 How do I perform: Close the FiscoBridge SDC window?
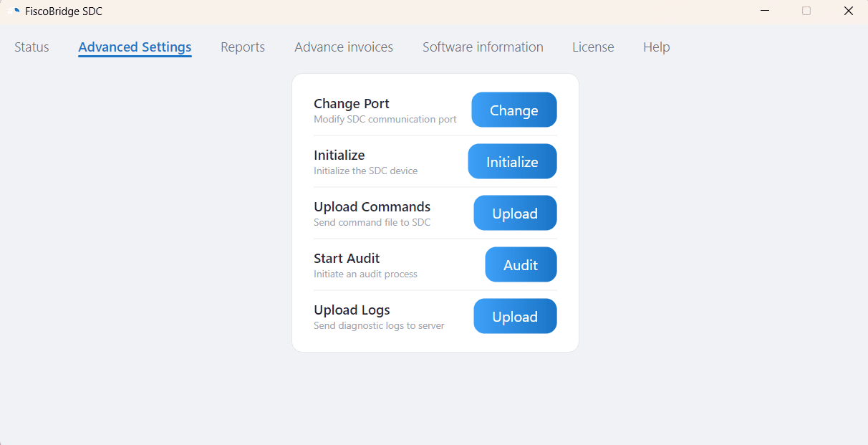pyautogui.click(x=849, y=11)
